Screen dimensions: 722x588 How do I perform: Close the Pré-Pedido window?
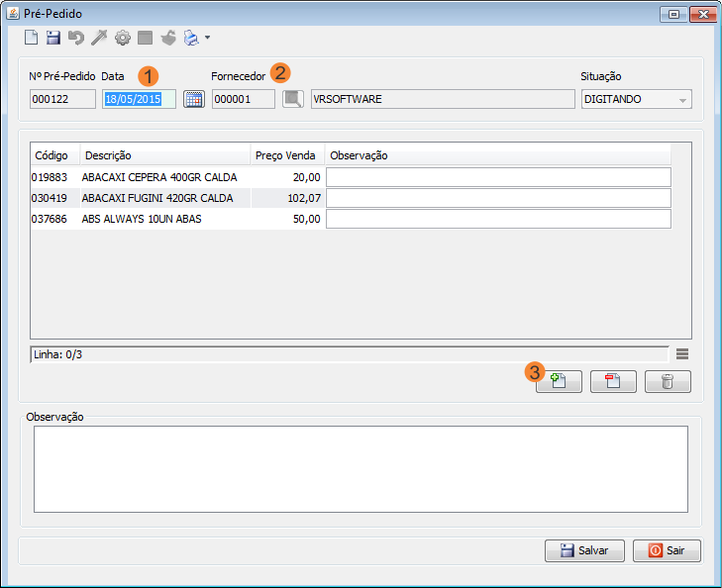click(703, 14)
